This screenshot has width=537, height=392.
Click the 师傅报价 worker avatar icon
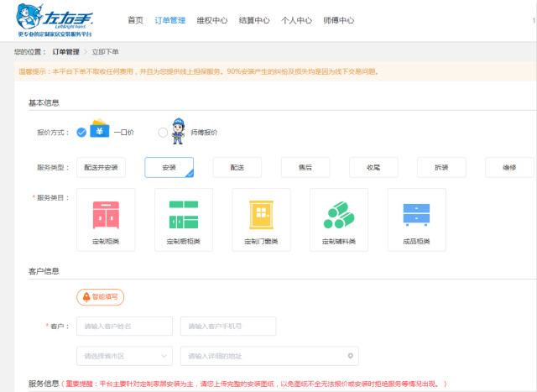pos(178,132)
